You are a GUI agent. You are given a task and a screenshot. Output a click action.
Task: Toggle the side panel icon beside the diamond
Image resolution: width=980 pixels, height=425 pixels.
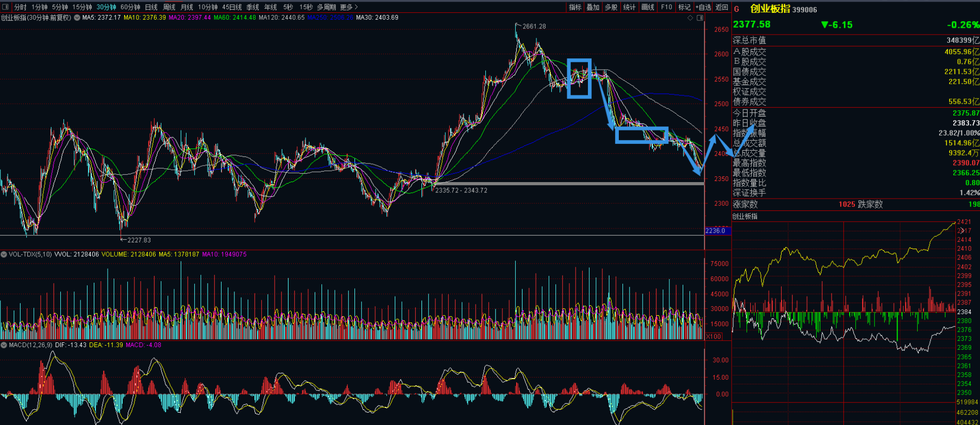point(700,18)
